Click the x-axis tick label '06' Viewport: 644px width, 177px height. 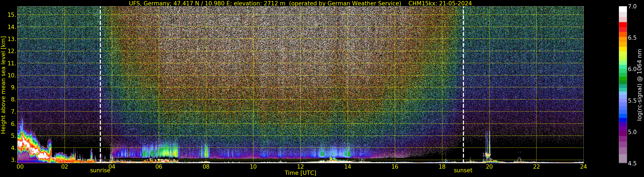[159, 166]
